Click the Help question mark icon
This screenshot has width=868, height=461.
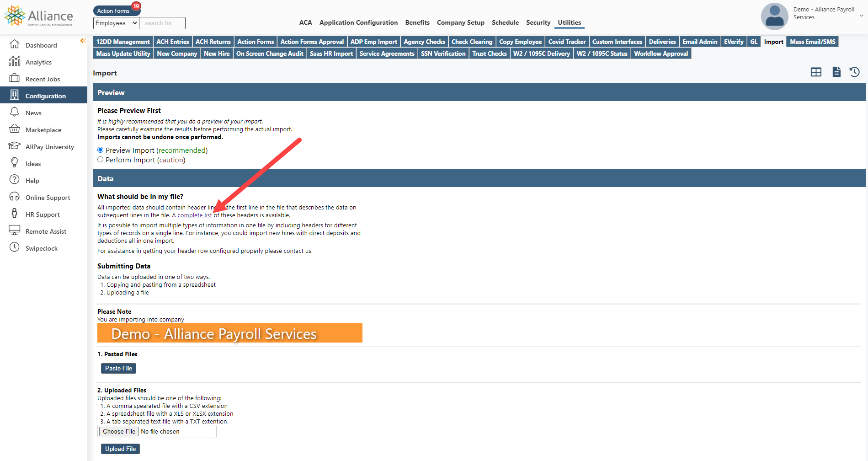15,180
